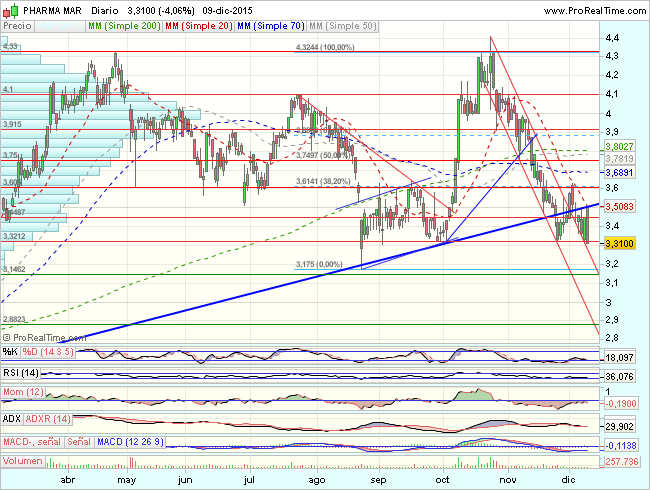This screenshot has width=650, height=490.
Task: Click the 3,3212 horizontal level label
Action: [14, 236]
